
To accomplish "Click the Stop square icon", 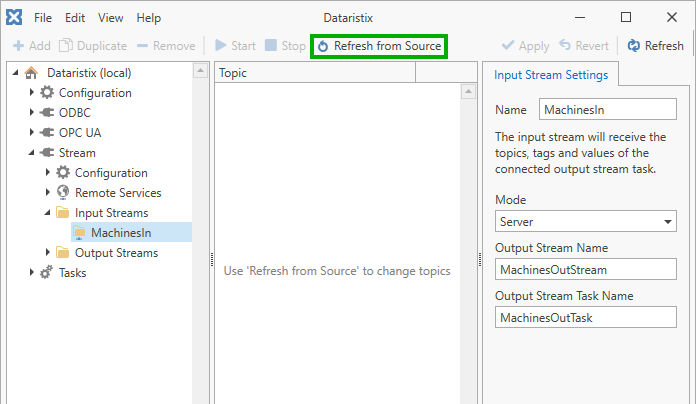I will pos(271,45).
